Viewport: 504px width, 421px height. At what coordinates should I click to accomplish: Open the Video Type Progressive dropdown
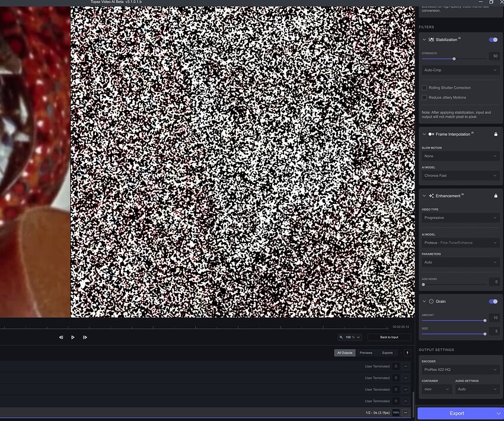pyautogui.click(x=460, y=218)
